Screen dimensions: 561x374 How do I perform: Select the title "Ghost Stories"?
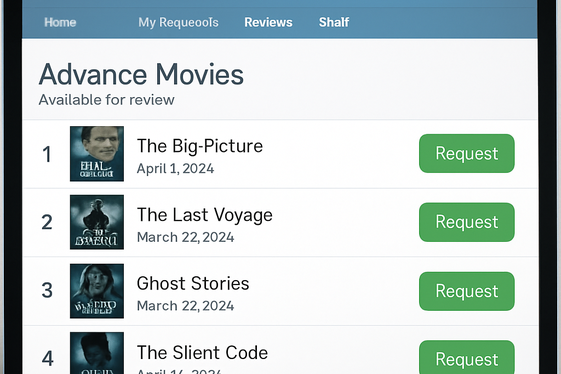(193, 283)
